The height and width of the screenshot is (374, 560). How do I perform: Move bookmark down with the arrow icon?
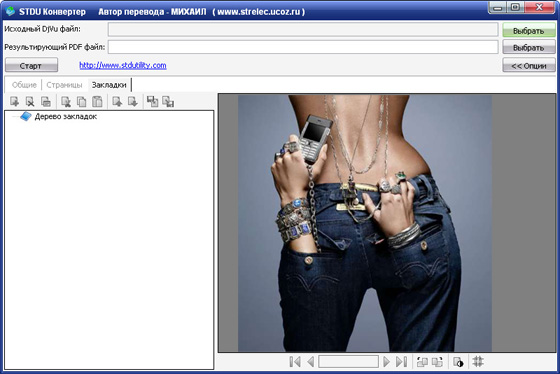[x=133, y=101]
